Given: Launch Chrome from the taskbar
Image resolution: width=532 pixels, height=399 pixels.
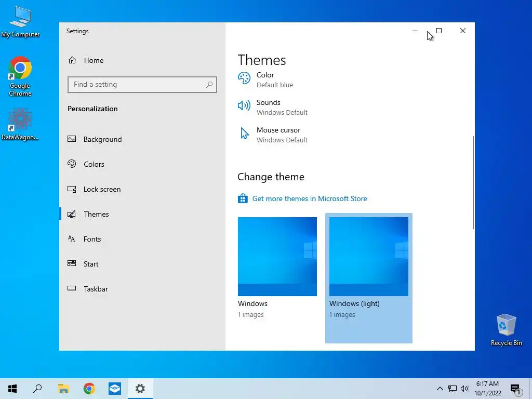Looking at the screenshot, I should (89, 389).
